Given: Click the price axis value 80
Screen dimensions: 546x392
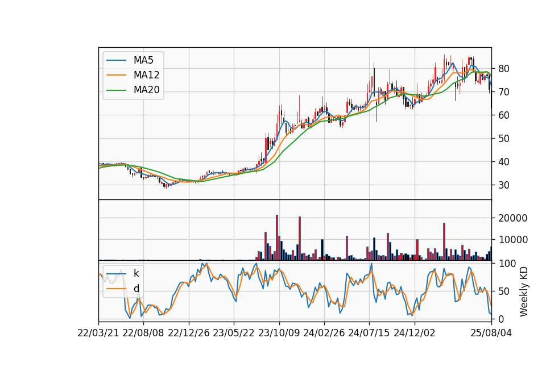Looking at the screenshot, I should click(x=504, y=69).
